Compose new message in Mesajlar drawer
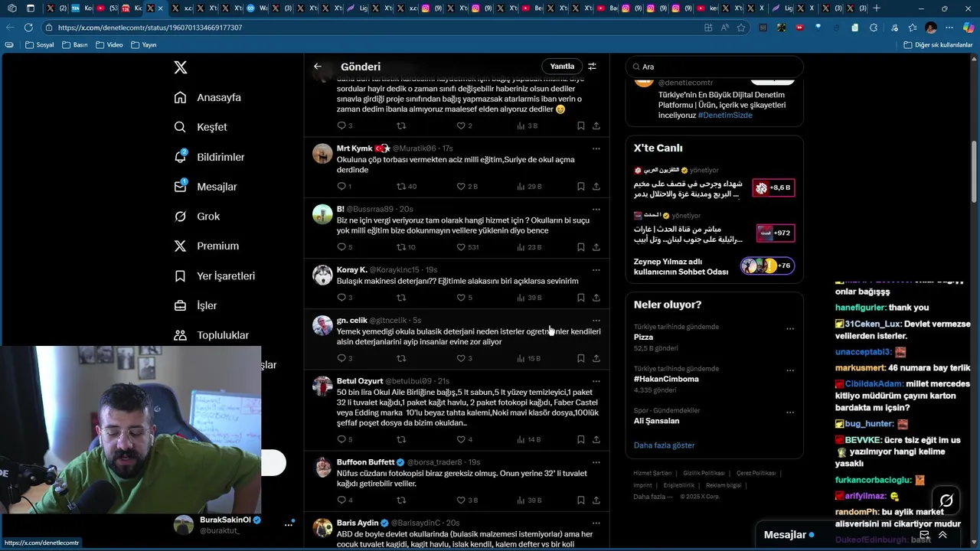 click(924, 535)
